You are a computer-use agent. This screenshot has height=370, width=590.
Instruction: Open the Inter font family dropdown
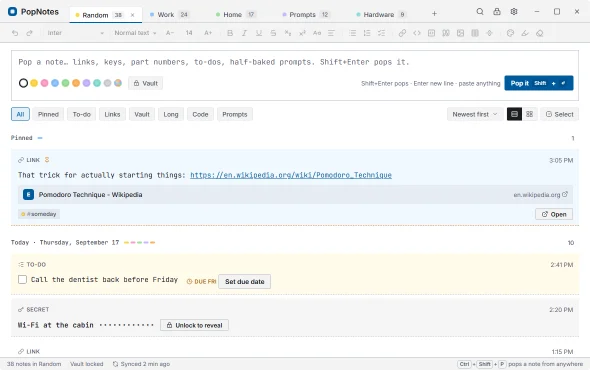click(x=75, y=33)
